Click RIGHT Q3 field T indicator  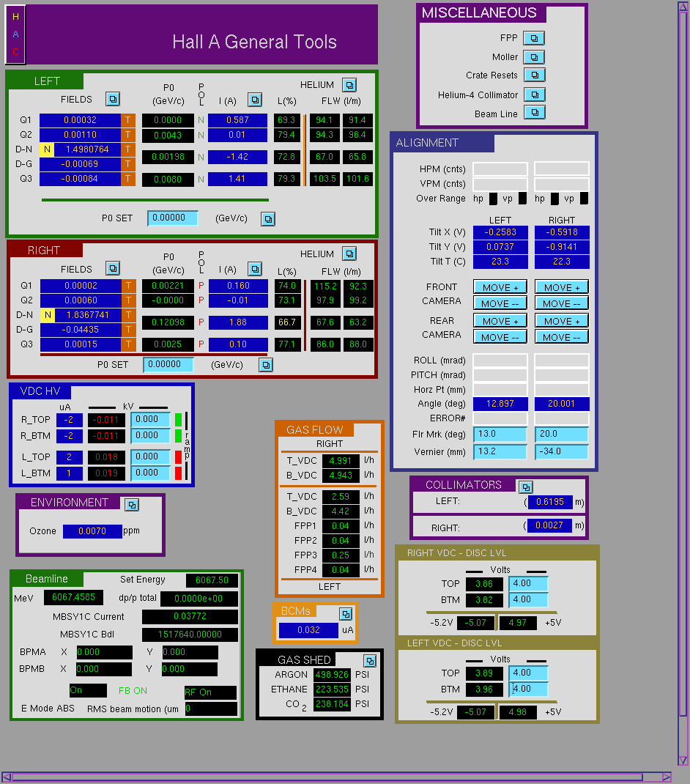128,344
